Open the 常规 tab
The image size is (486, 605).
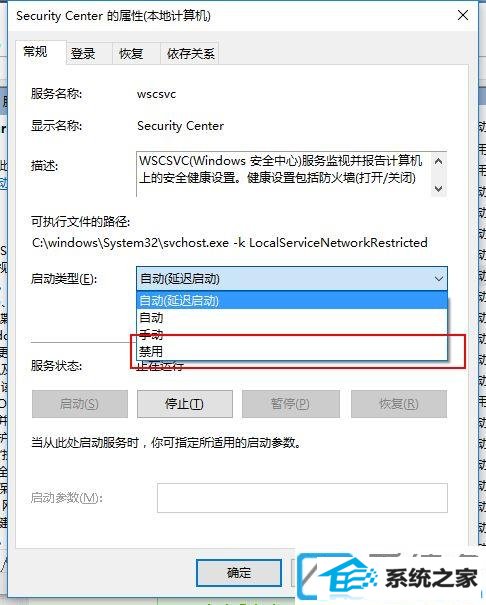click(36, 52)
